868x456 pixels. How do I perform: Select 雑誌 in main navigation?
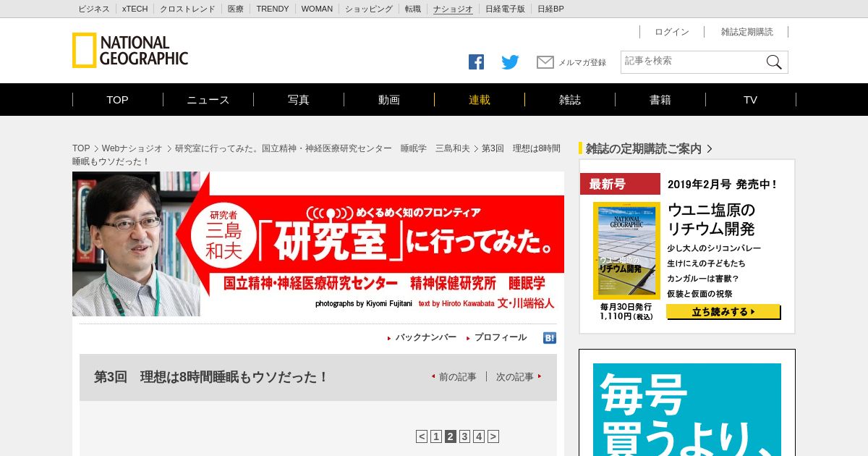tap(570, 100)
